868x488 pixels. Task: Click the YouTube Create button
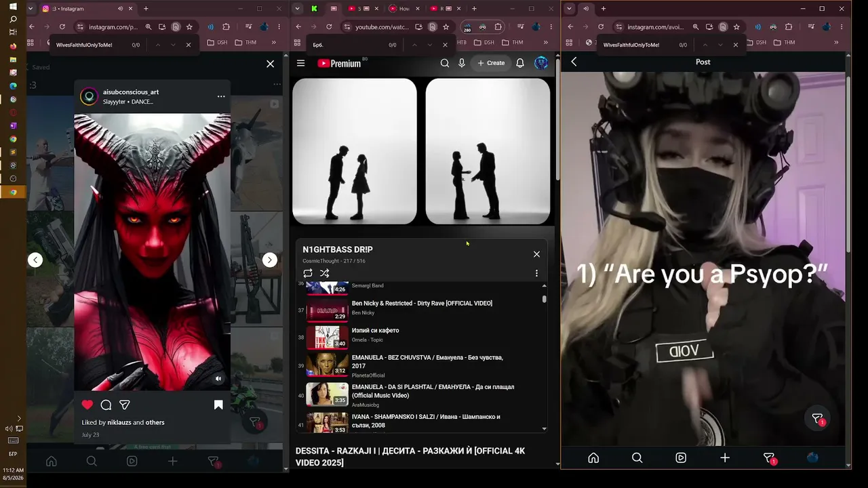coord(491,63)
